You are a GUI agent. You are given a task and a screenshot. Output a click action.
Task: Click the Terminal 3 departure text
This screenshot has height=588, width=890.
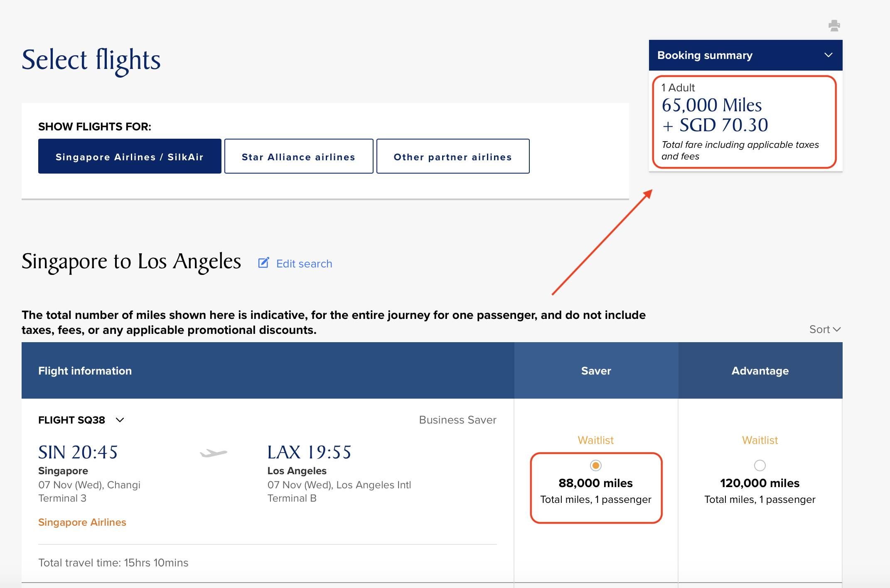coord(62,498)
